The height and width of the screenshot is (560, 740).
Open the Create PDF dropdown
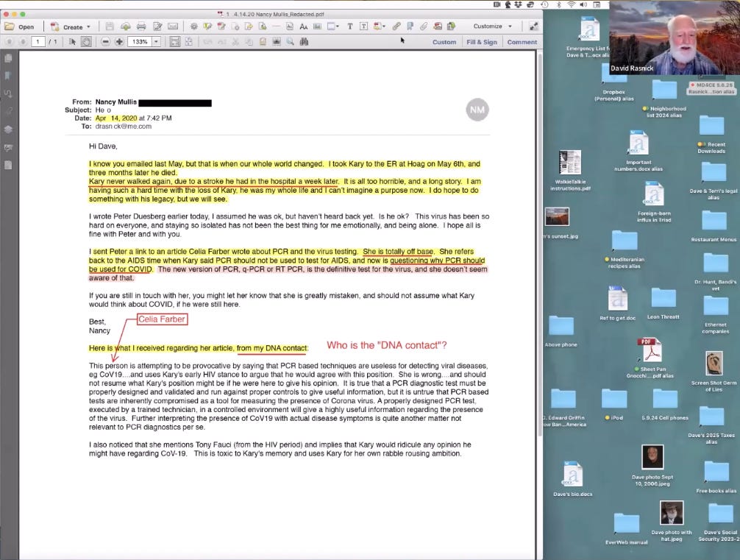[x=71, y=27]
